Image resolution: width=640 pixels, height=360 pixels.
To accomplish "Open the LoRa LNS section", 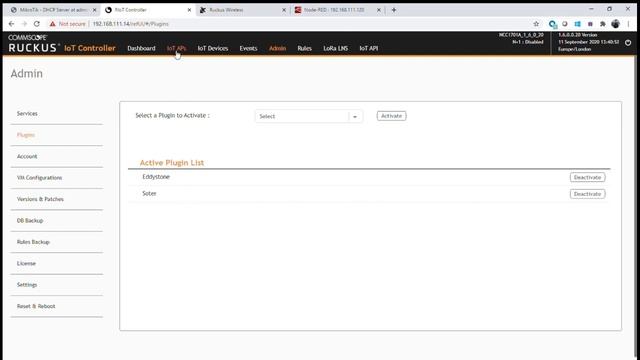I will [336, 48].
